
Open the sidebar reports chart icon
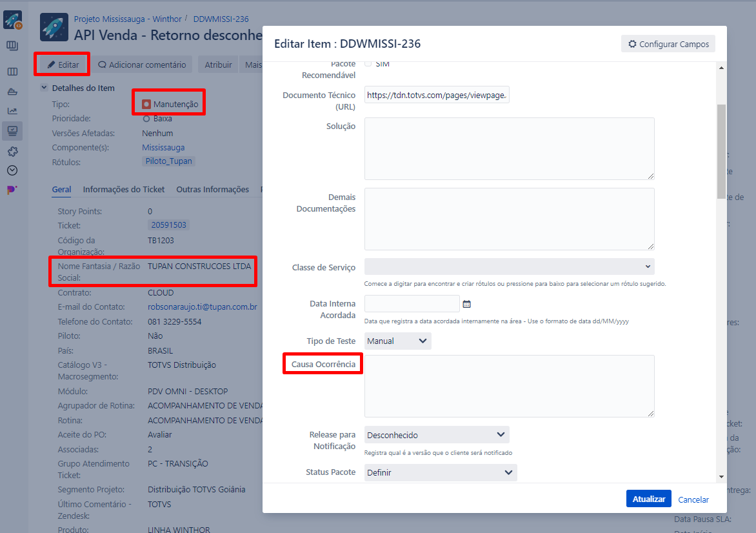click(x=12, y=111)
